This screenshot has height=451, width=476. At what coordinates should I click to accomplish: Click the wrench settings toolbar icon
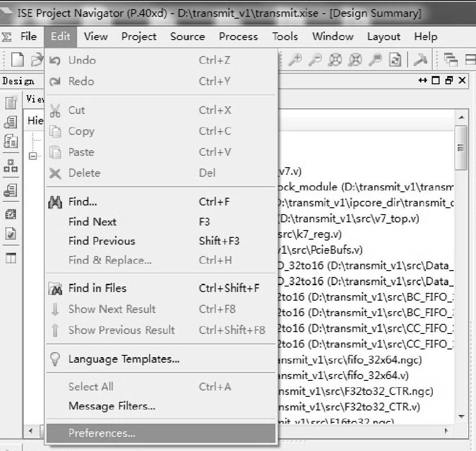[420, 60]
